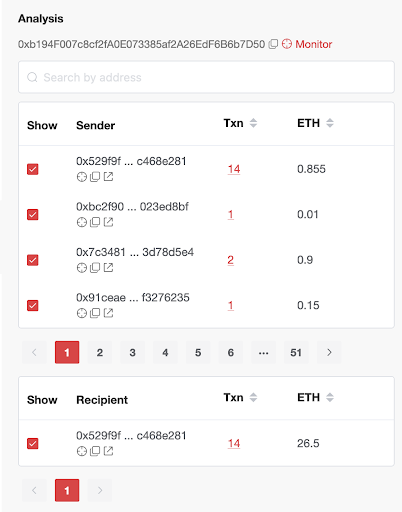Viewport: 402px width, 512px height.
Task: Uncheck Show checkbox for the recipient row
Action: point(33,443)
